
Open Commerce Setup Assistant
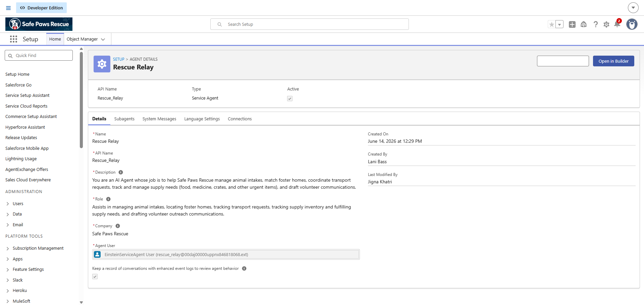coord(31,117)
